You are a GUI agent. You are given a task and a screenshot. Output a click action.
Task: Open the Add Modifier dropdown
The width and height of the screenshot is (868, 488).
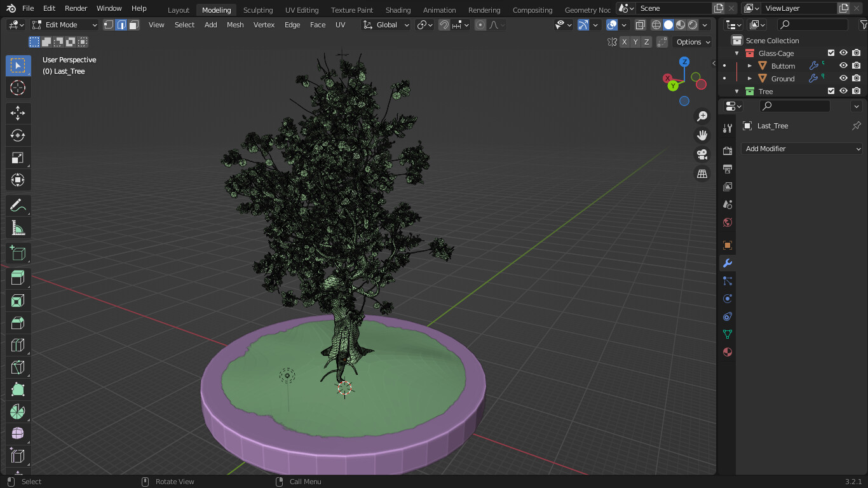(802, 149)
